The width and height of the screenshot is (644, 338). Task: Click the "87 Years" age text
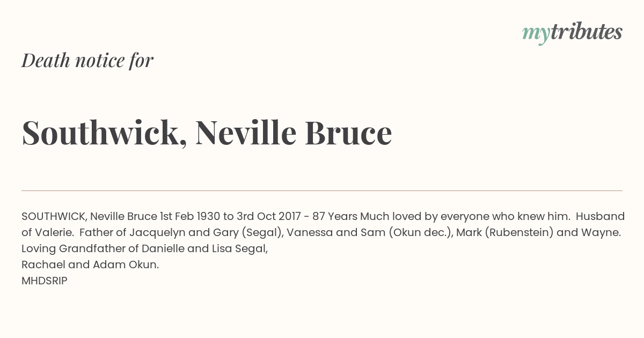click(x=335, y=217)
